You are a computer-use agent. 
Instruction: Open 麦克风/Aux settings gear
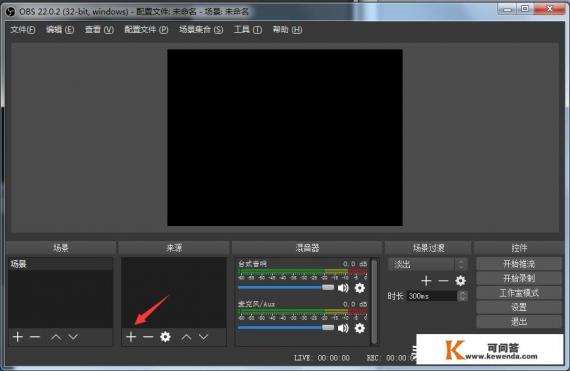pyautogui.click(x=360, y=328)
